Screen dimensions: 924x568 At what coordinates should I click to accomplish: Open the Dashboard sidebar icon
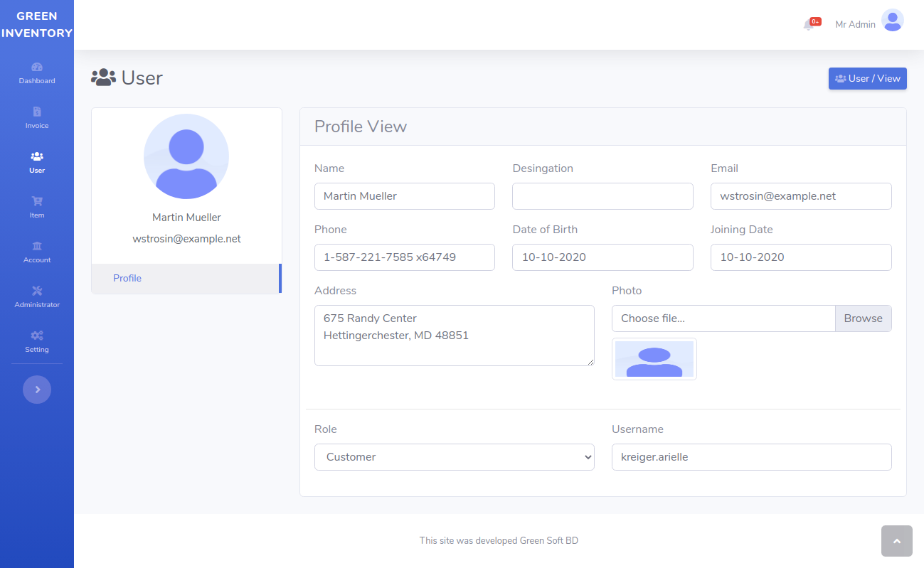point(37,68)
